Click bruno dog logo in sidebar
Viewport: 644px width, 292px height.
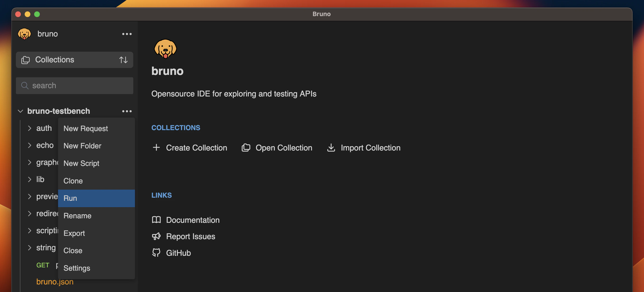(24, 34)
